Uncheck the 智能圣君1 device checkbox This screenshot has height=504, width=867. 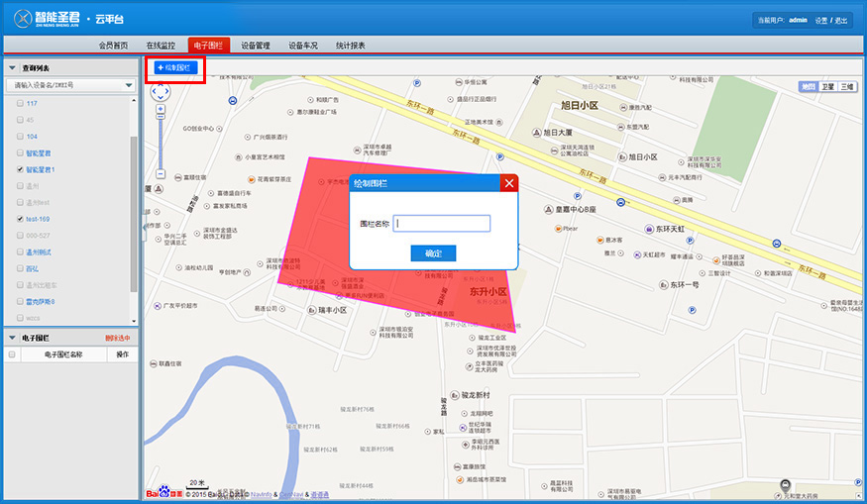pyautogui.click(x=20, y=169)
